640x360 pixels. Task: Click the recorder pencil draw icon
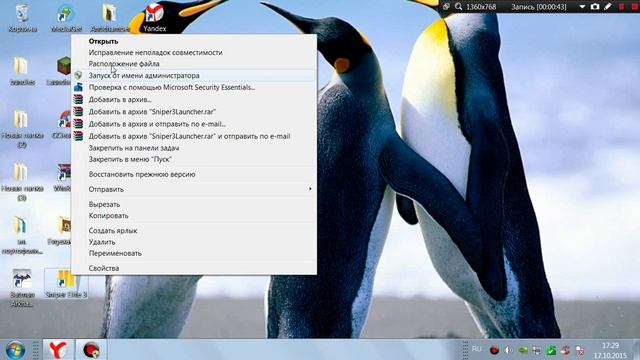click(608, 7)
